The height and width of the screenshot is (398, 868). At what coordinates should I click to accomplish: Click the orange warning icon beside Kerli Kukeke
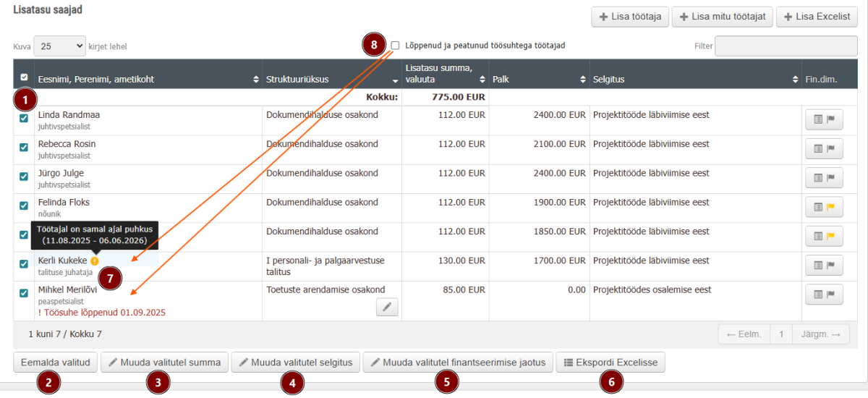pyautogui.click(x=95, y=261)
